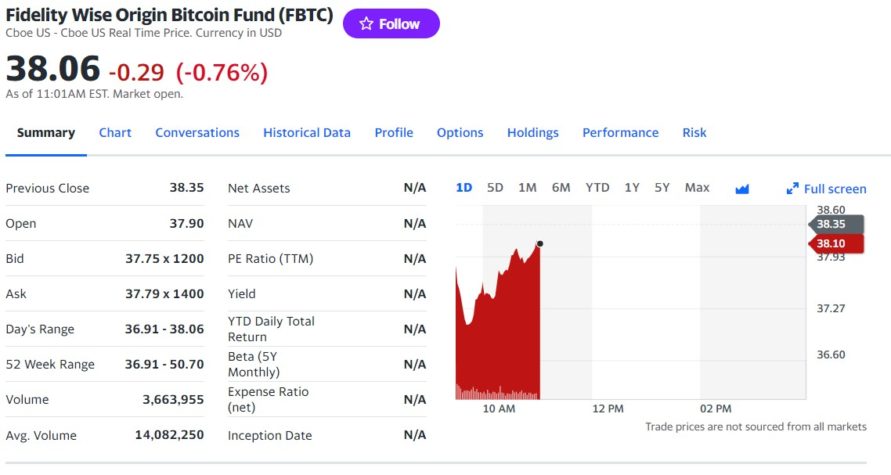Screen dimensions: 891x475
Task: Switch the chart type using the area chart icon
Action: click(742, 189)
